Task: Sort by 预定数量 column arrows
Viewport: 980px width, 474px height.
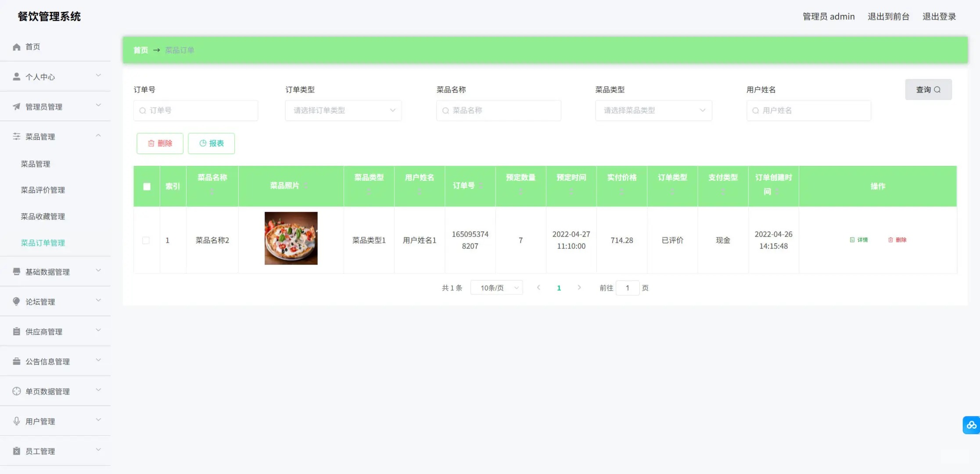Action: point(521,192)
